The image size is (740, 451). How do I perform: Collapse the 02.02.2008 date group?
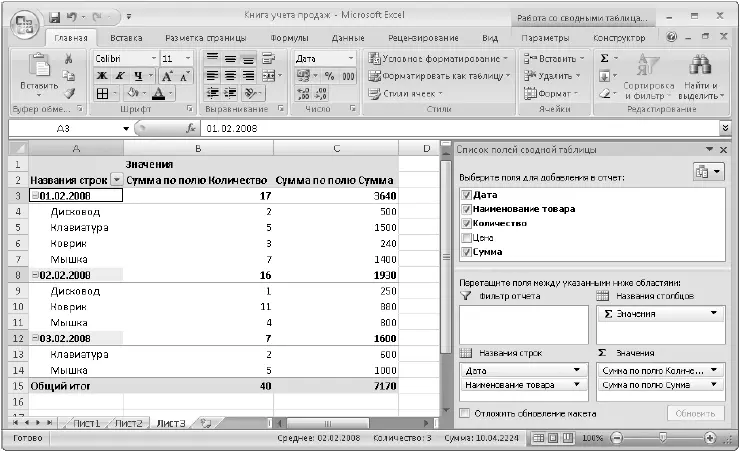[35, 275]
